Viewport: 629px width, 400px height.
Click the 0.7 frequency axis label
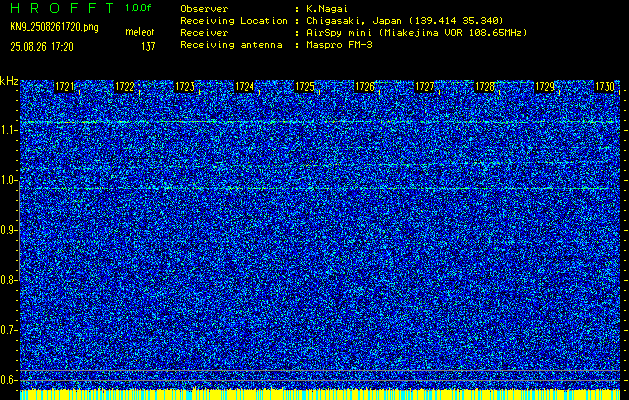[x=7, y=330]
